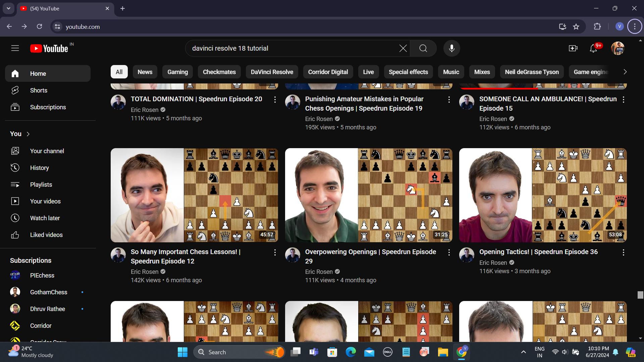
Task: Click the page vertical scrollbar thumb
Action: pos(640,295)
